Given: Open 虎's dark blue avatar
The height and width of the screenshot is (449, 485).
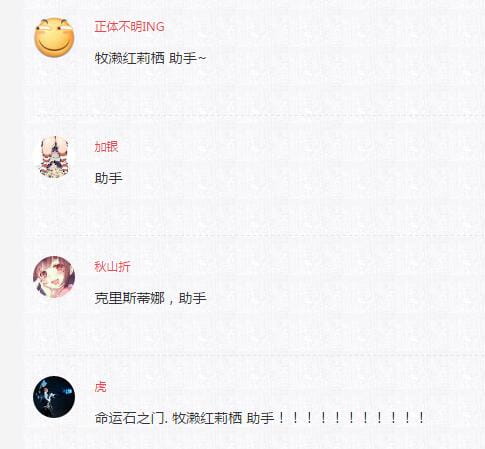Looking at the screenshot, I should point(54,397).
